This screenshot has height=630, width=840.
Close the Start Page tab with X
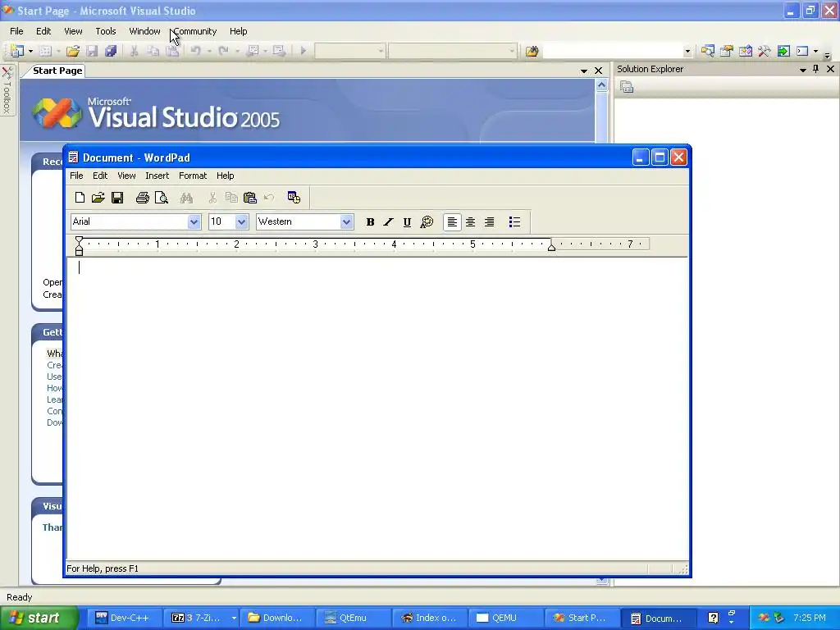(x=598, y=71)
